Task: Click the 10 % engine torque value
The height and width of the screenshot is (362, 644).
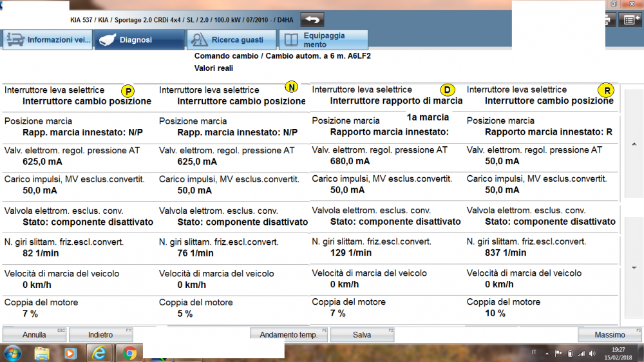Action: (x=495, y=313)
